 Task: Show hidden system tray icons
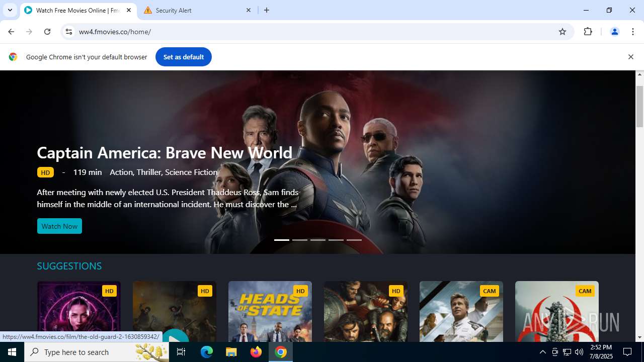[542, 352]
